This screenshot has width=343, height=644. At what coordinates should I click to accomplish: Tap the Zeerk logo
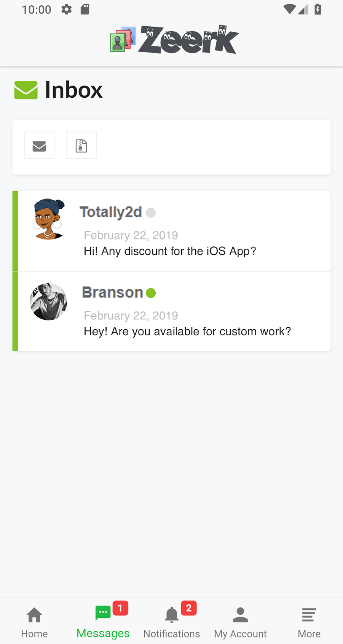(174, 40)
